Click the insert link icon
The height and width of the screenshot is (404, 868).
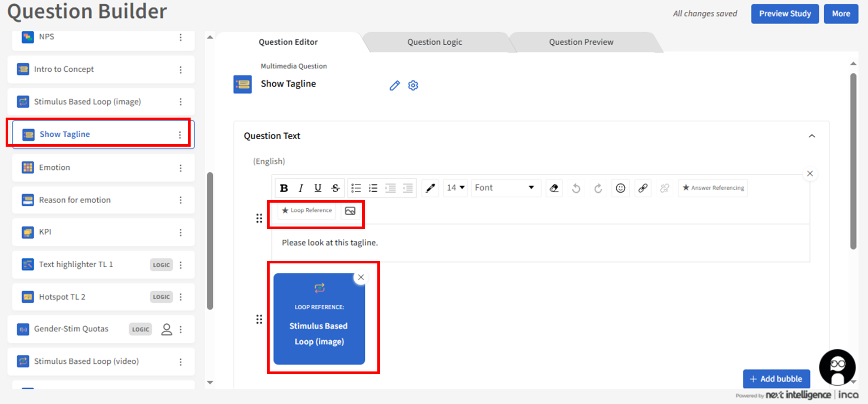[643, 188]
